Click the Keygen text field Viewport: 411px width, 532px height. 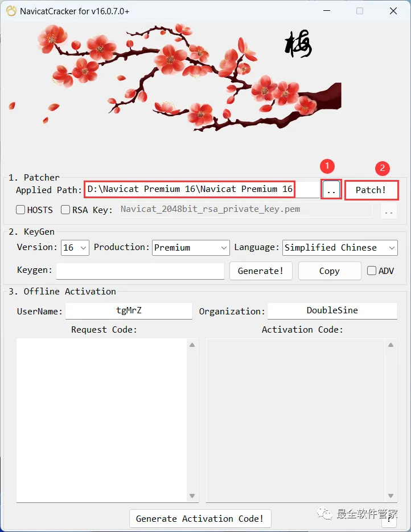(140, 271)
